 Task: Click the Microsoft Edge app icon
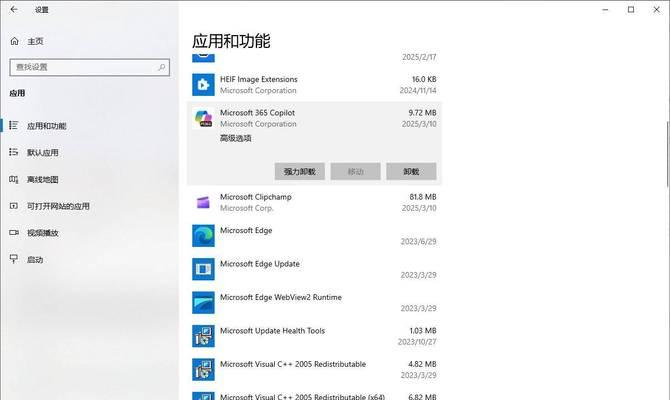tap(203, 236)
